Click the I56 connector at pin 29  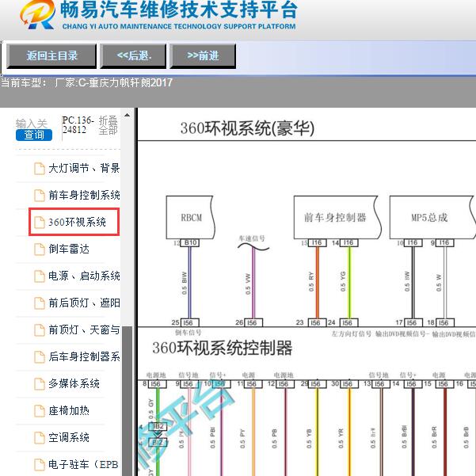[318, 384]
